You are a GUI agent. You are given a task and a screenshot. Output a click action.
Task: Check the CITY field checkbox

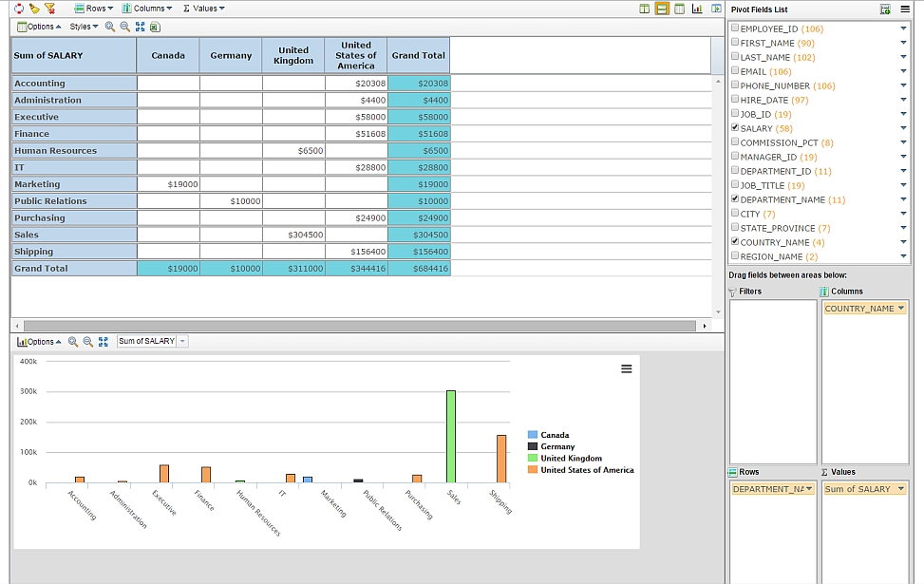pyautogui.click(x=735, y=214)
